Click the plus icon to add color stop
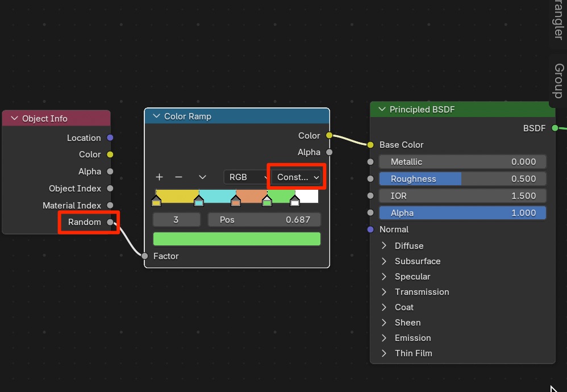 [x=160, y=177]
